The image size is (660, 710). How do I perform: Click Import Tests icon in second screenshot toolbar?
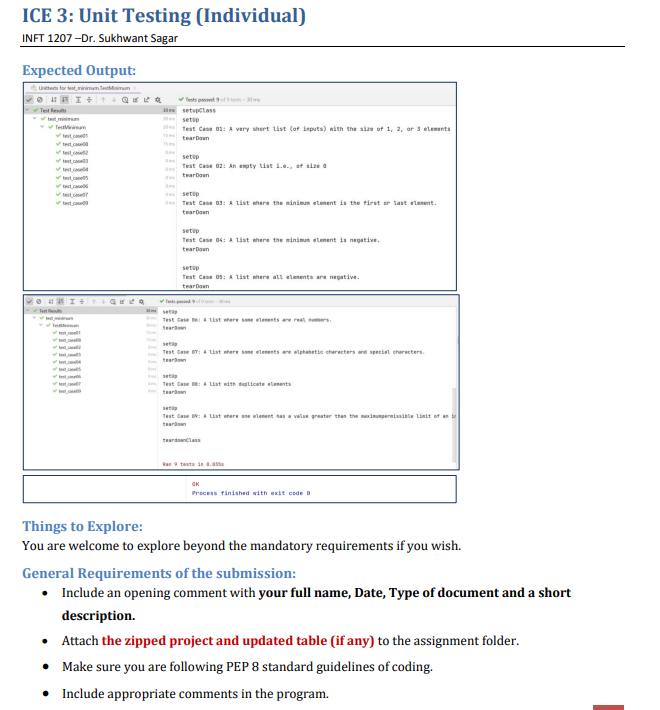click(122, 302)
